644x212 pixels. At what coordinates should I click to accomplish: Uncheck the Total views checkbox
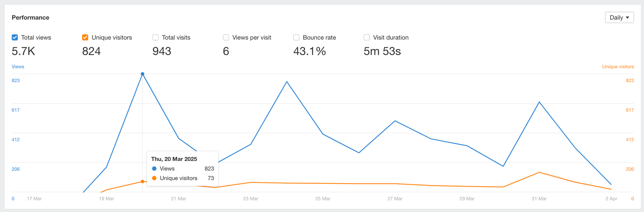click(15, 37)
